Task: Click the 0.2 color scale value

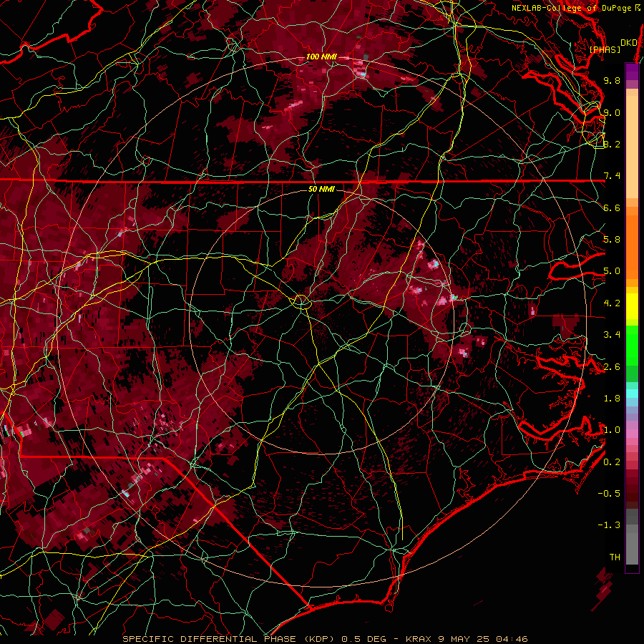Action: click(612, 462)
